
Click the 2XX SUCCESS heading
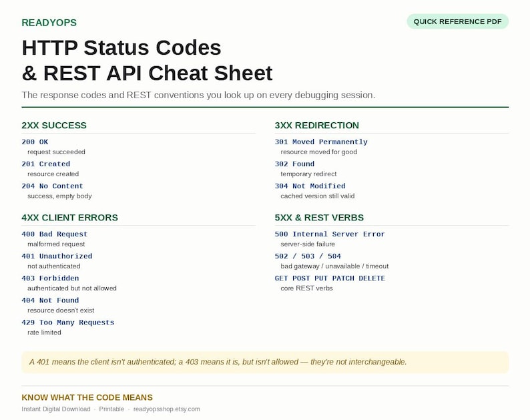point(54,125)
